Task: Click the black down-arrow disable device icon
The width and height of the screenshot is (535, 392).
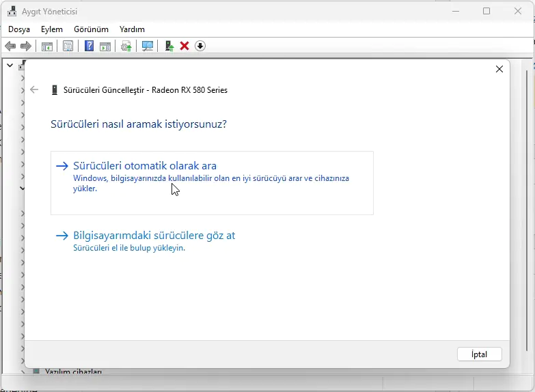Action: point(200,46)
